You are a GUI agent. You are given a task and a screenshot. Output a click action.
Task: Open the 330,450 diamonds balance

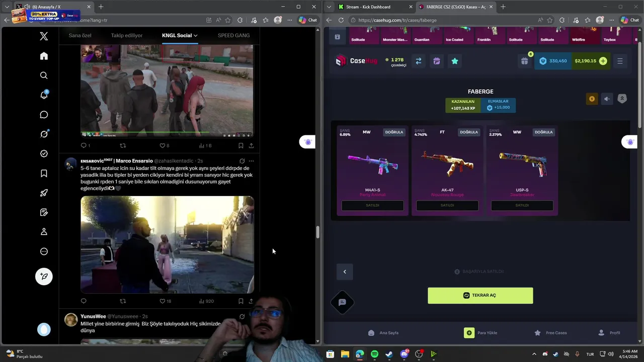(x=553, y=61)
